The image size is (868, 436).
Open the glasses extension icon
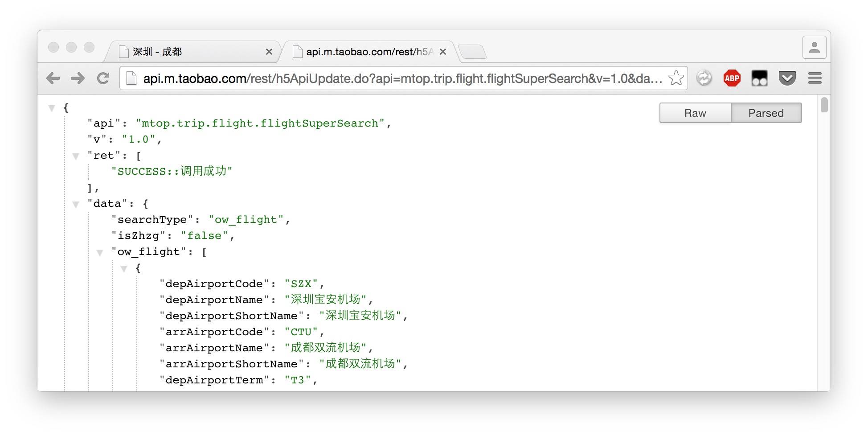[760, 78]
